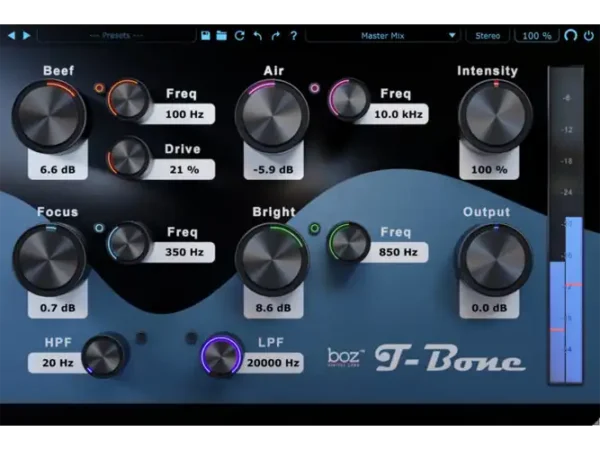Image resolution: width=600 pixels, height=450 pixels.
Task: Select the LPF 20000 Hz value
Action: tap(273, 363)
